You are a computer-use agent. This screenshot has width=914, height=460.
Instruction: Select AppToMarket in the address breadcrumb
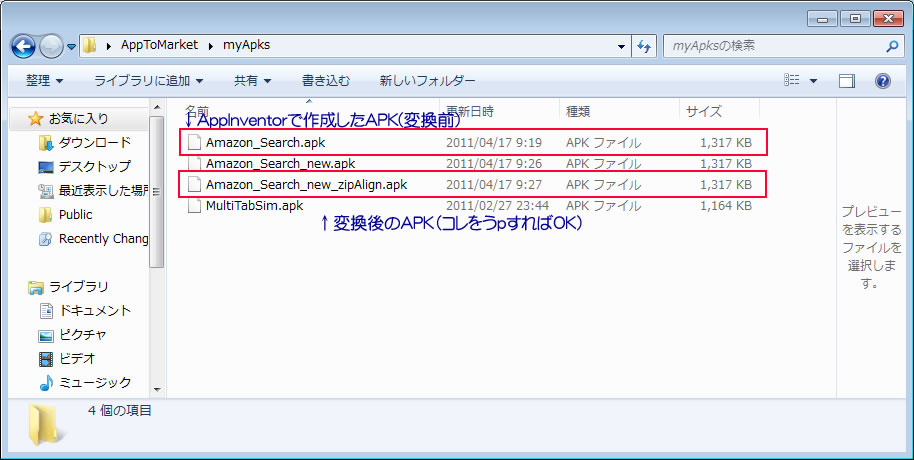pyautogui.click(x=159, y=45)
